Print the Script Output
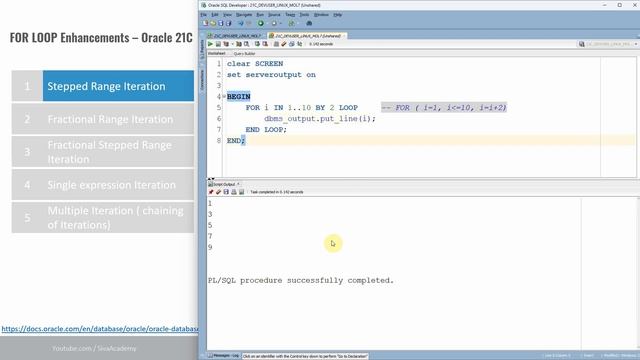Screen dimensions: 640x360 click(x=234, y=192)
